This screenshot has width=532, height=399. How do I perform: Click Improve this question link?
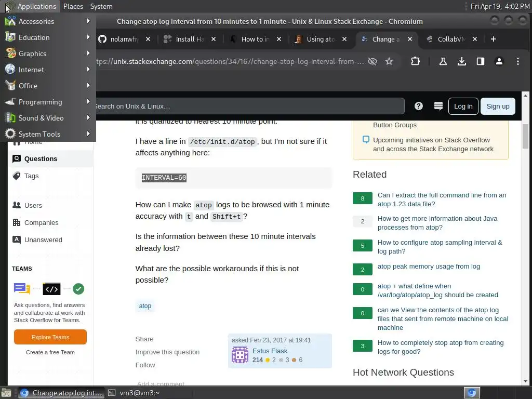click(x=167, y=352)
